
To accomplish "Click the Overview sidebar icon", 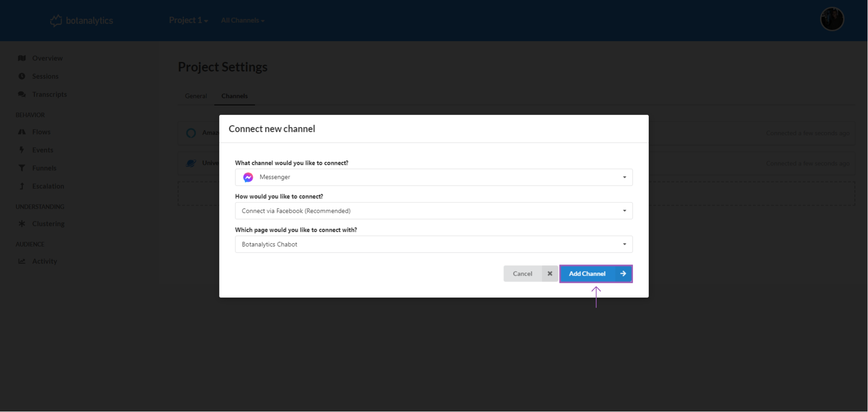I will tap(22, 58).
